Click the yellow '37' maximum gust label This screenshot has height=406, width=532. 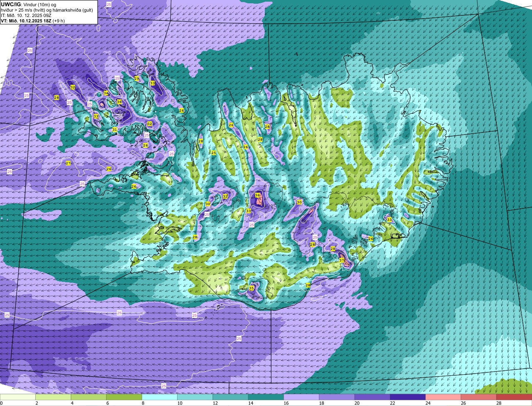coord(342,260)
